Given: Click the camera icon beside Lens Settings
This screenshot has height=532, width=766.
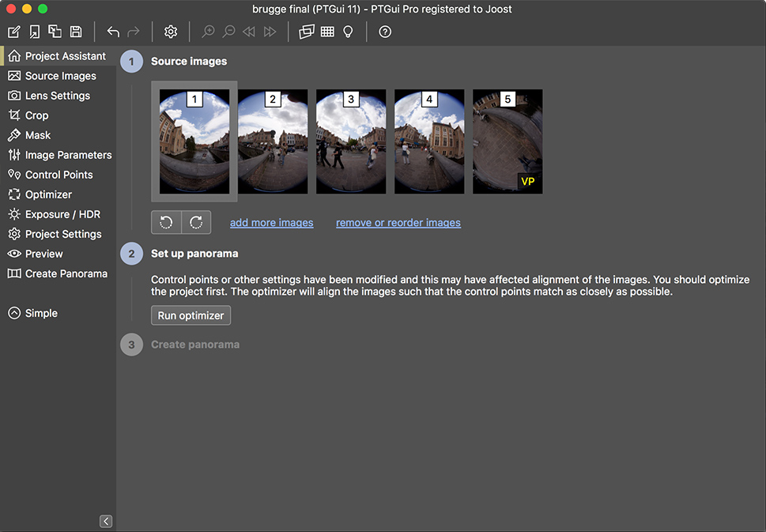Looking at the screenshot, I should [14, 96].
